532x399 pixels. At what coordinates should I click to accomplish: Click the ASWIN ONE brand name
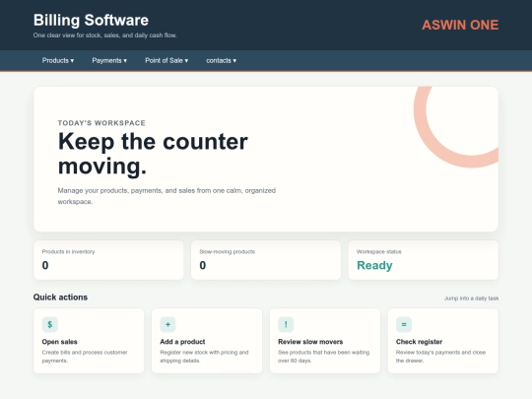[x=460, y=25]
